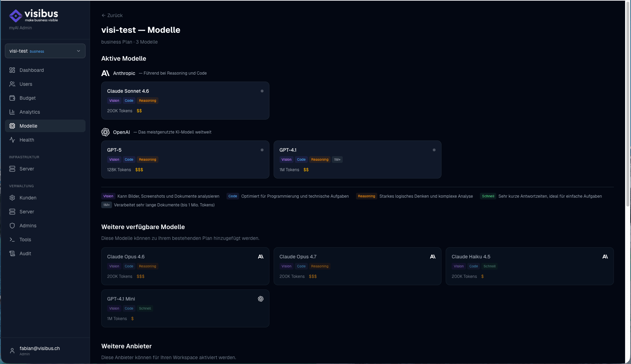Screen dimensions: 631x364
Task: Click the OpenAI provider logo
Action: (x=105, y=132)
